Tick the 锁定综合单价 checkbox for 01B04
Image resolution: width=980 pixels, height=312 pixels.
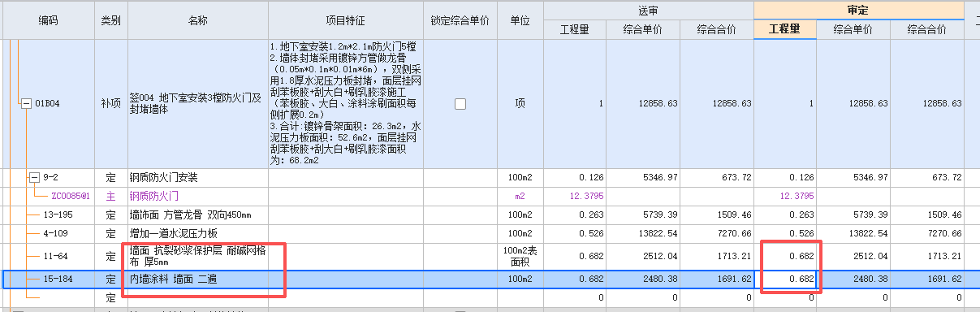point(460,104)
